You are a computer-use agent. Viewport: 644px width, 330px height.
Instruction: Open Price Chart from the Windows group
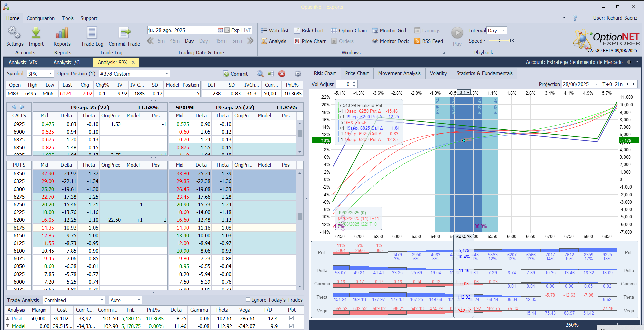[x=310, y=41]
